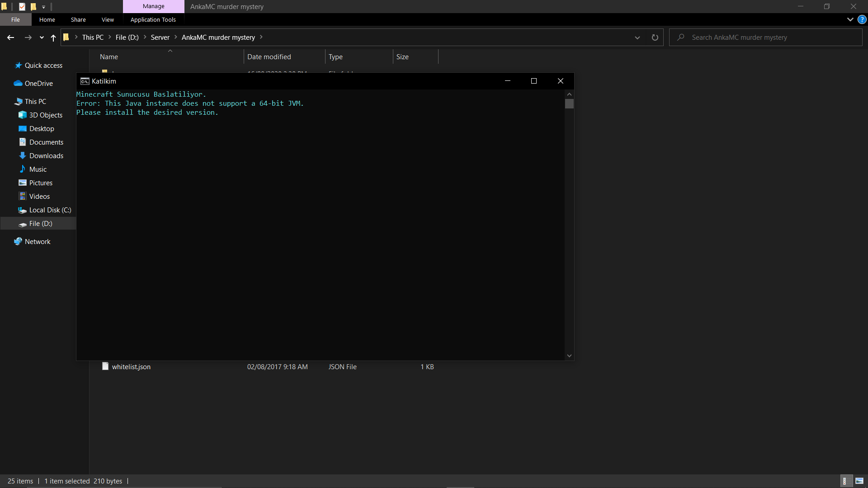The height and width of the screenshot is (488, 868).
Task: Expand the ribbon with the chevron
Action: (x=850, y=19)
